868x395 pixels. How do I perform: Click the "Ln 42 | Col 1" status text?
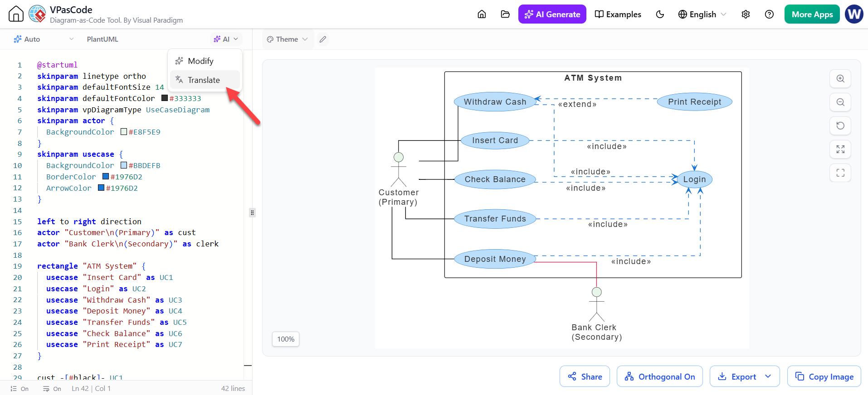[x=91, y=389]
